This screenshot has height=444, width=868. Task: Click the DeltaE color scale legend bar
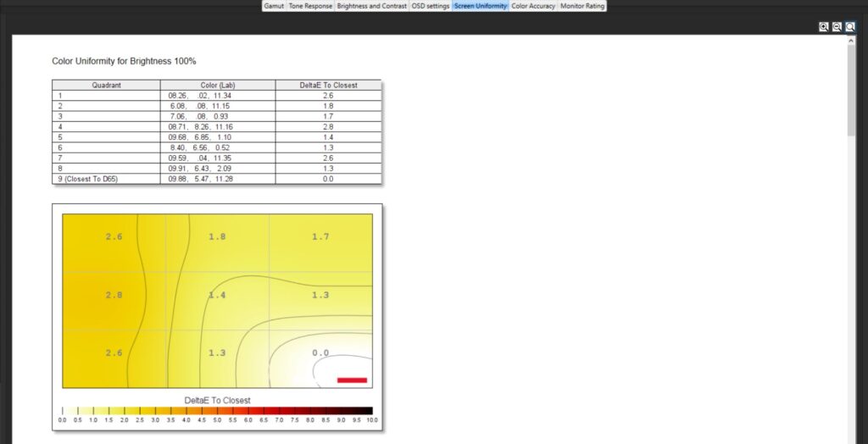pyautogui.click(x=217, y=411)
